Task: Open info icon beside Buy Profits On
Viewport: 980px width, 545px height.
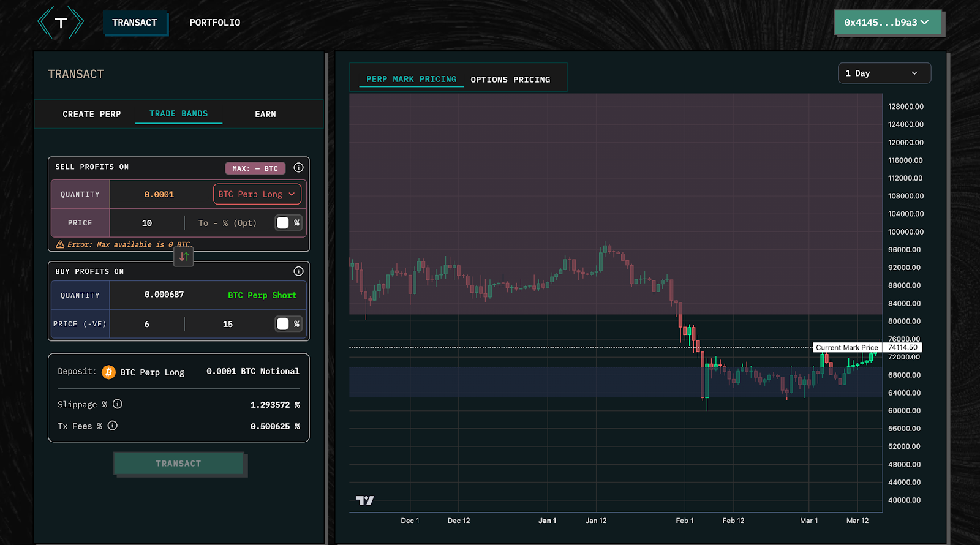Action: 298,271
